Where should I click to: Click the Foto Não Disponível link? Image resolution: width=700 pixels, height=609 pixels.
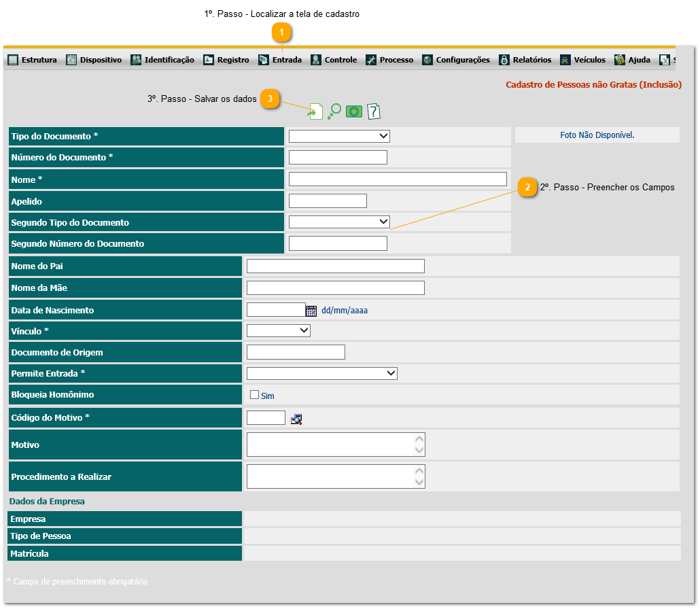tap(597, 135)
